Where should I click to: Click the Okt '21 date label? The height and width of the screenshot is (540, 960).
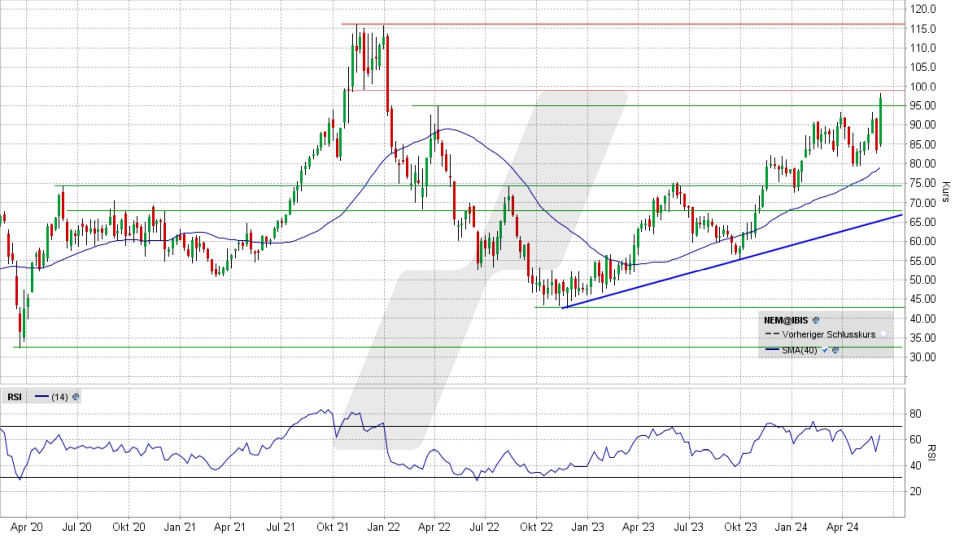(332, 527)
